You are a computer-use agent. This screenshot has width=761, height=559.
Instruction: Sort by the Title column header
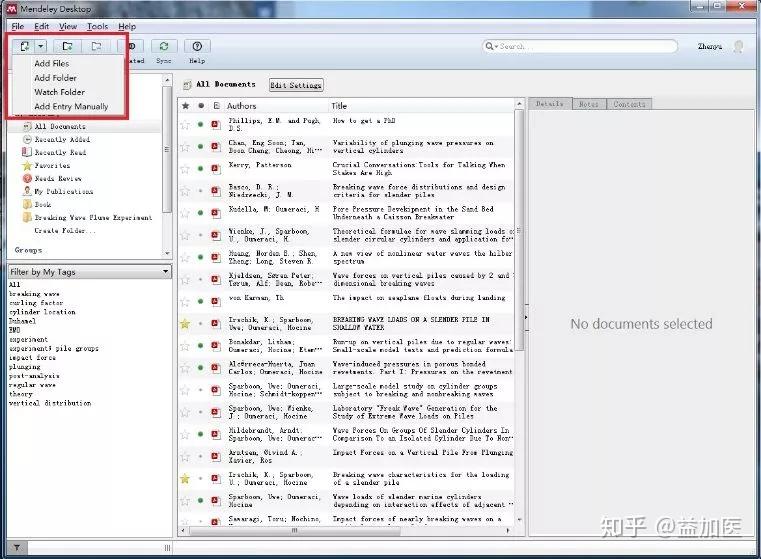click(x=339, y=106)
